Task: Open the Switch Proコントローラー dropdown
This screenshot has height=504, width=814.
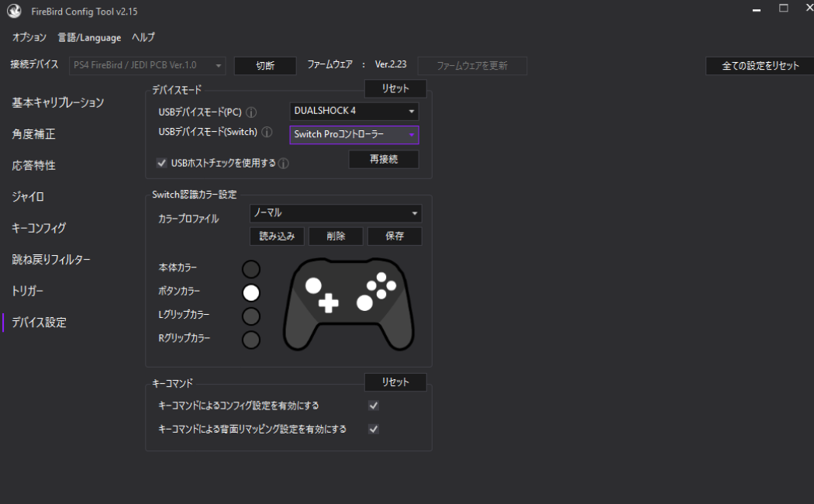Action: click(x=354, y=134)
